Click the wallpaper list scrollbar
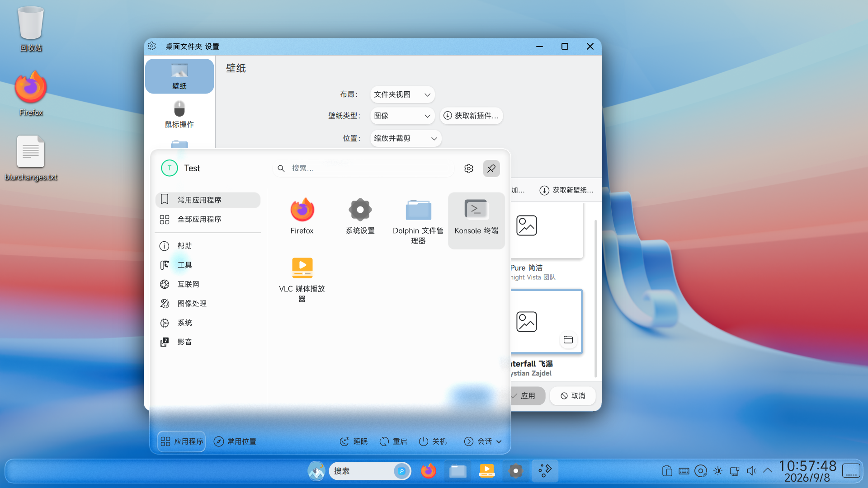868x488 pixels. point(596,298)
